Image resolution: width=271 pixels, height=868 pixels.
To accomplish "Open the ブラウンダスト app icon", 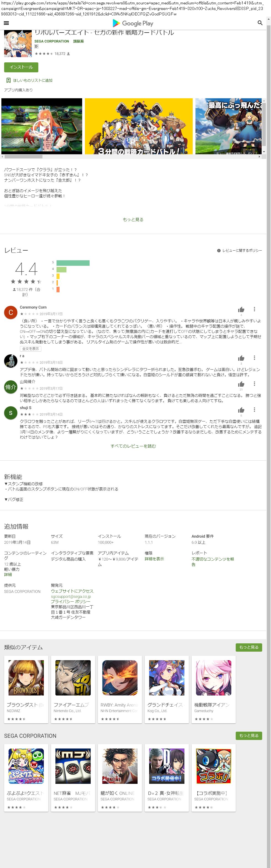I will (26, 678).
